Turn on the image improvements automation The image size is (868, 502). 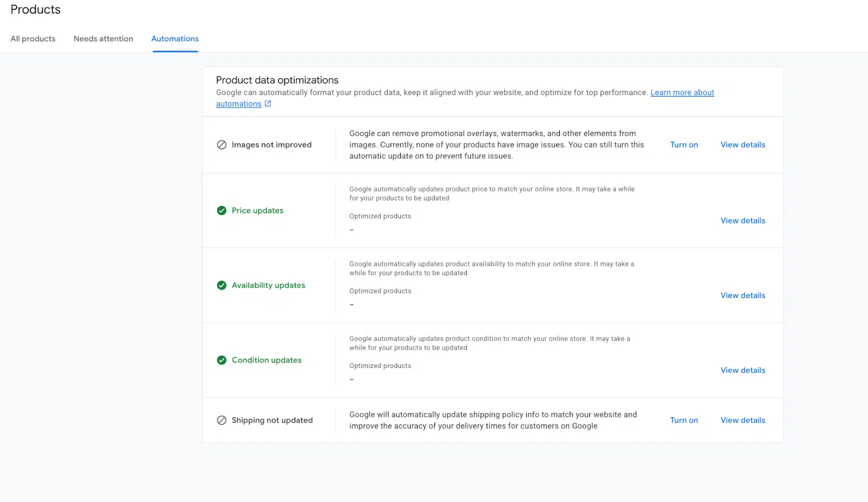click(x=684, y=145)
